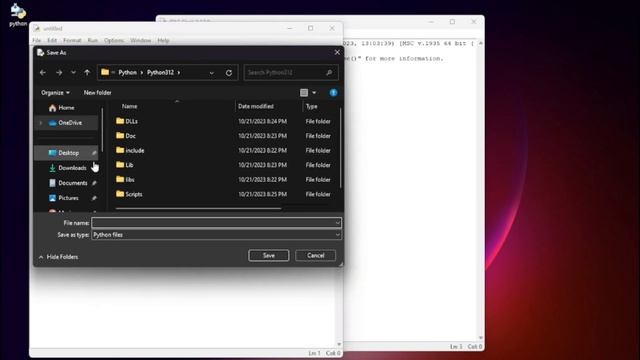640x360 pixels.
Task: Click the Python breadcrumb in address bar
Action: pyautogui.click(x=128, y=73)
